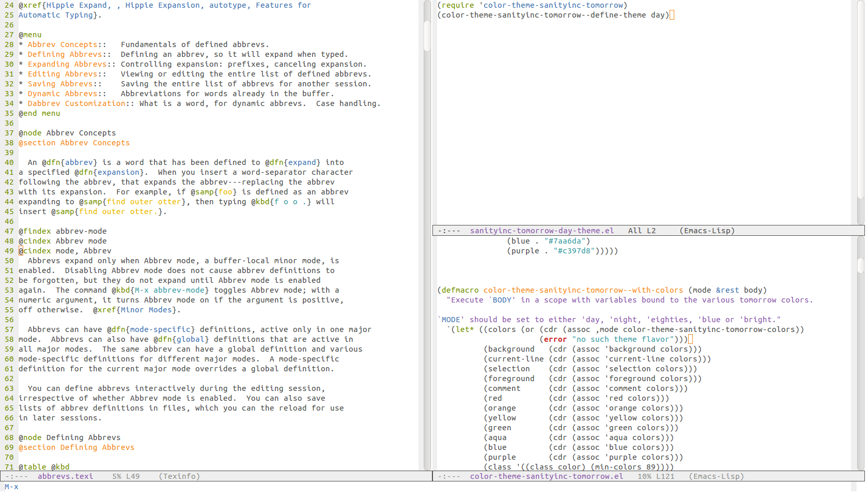Click the '&rest' keyword in the macro arguments

click(727, 290)
